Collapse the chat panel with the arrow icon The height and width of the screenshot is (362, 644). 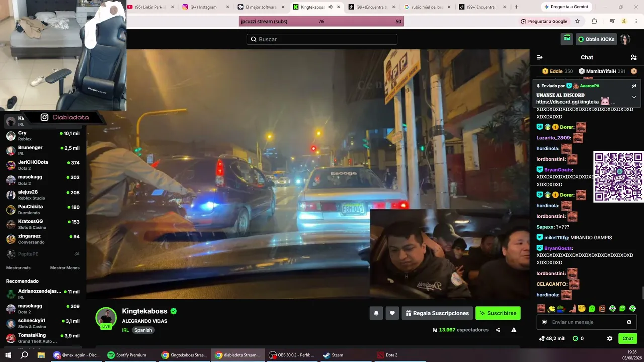(540, 57)
